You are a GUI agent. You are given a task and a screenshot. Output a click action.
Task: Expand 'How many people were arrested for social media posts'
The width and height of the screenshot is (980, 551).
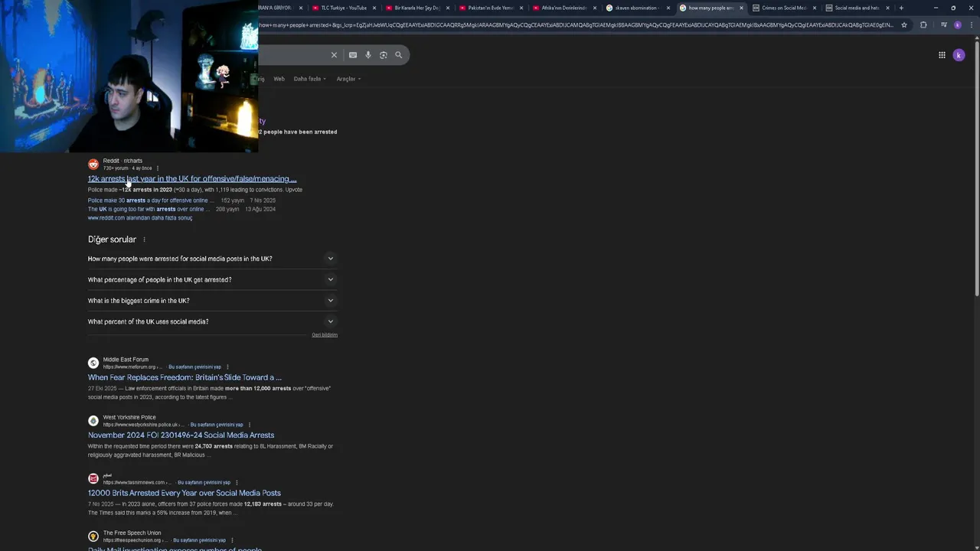(x=213, y=259)
